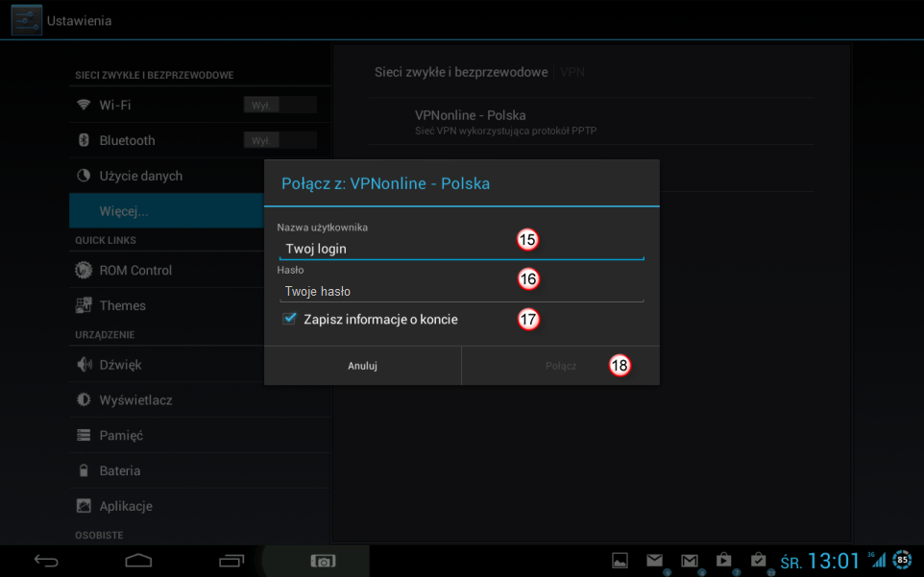Toggle the Wi-Fi switch
This screenshot has height=577, width=924.
[x=280, y=106]
